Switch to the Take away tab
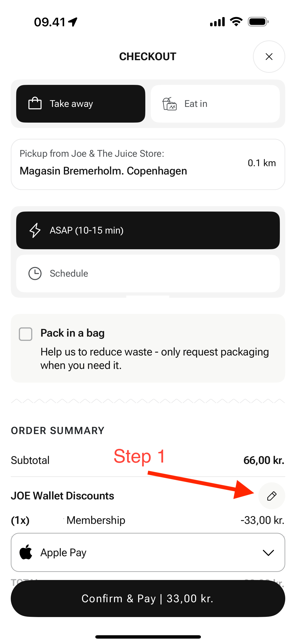The image size is (296, 644). [x=81, y=104]
